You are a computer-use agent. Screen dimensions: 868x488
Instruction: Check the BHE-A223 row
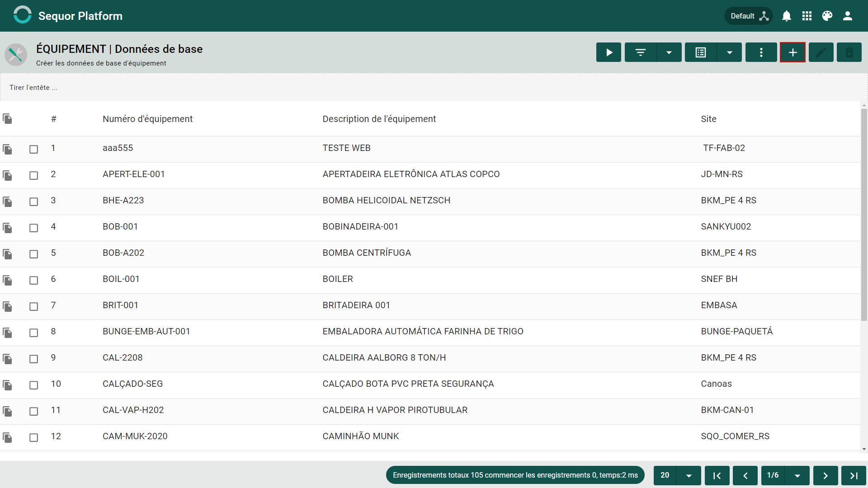pos(34,202)
